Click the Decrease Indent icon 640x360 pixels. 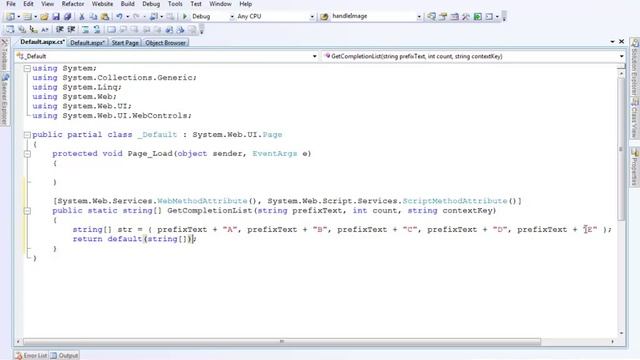click(x=60, y=29)
